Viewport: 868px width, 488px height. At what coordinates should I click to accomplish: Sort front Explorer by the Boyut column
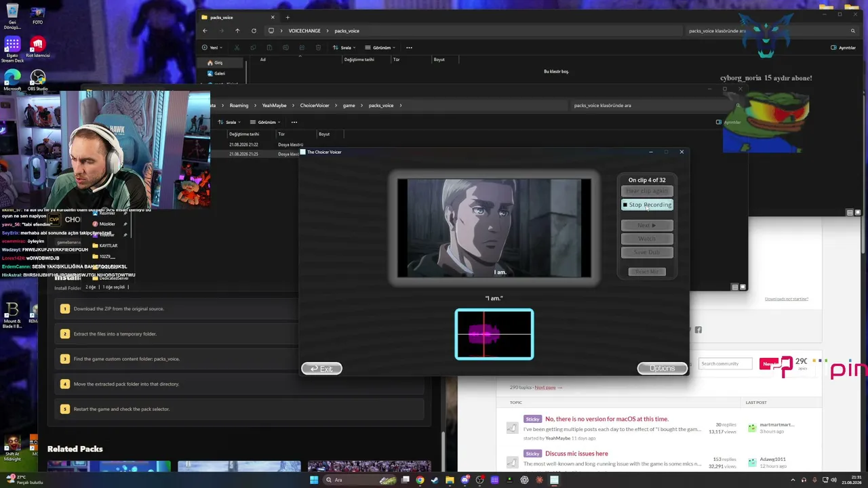(x=439, y=60)
